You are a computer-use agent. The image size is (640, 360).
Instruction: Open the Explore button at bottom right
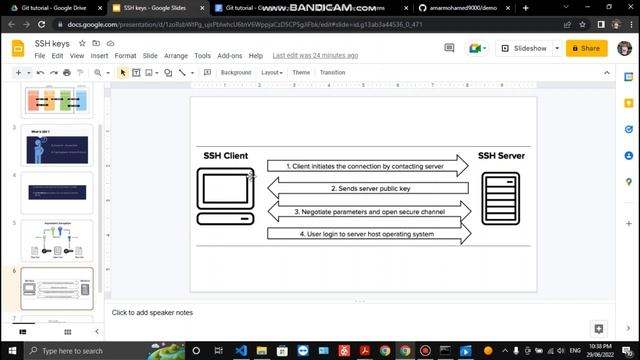(x=599, y=329)
